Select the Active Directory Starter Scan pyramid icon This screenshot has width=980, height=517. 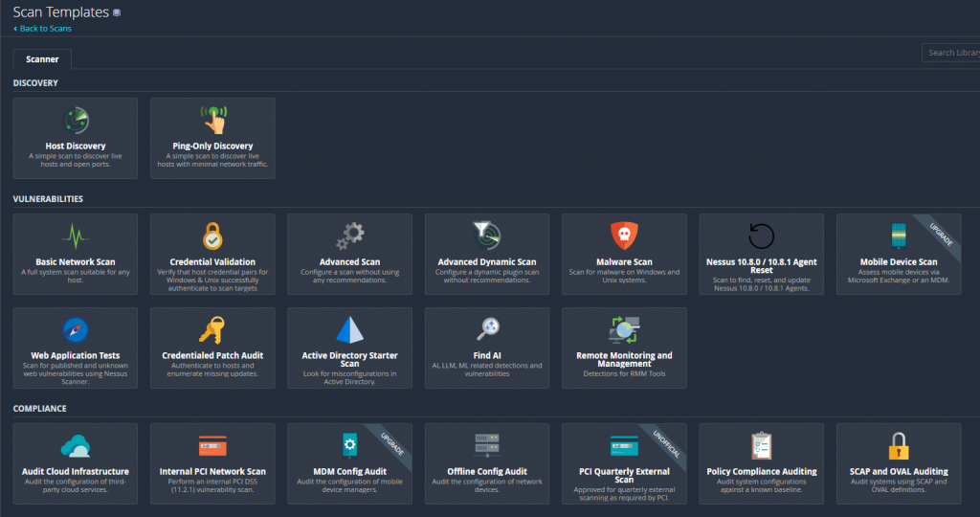(x=349, y=330)
